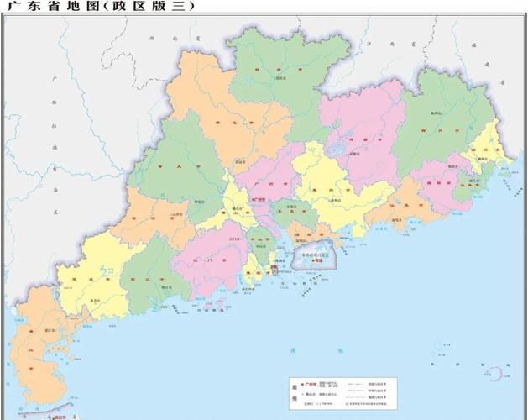The width and height of the screenshot is (528, 420).
Task: Click the 江西省 neighboring province label
Action: (x=392, y=45)
